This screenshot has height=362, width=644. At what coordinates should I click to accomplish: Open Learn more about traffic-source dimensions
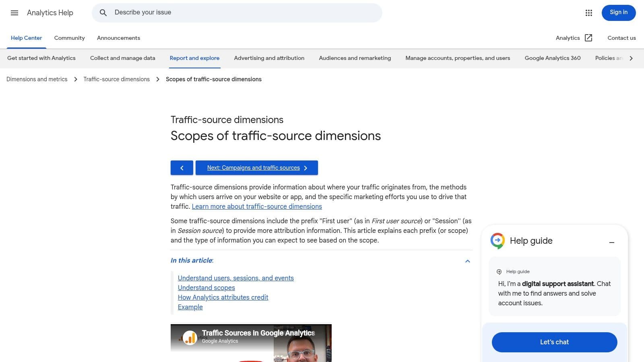[x=257, y=206]
